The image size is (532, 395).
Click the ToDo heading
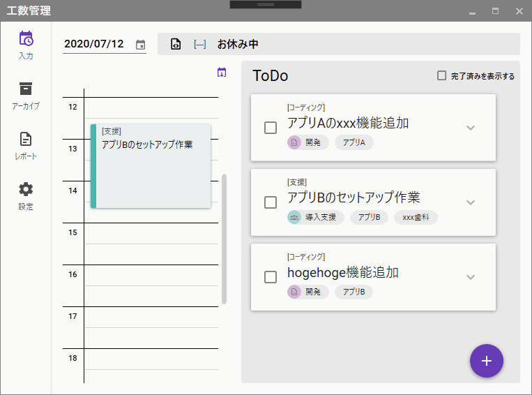point(271,75)
